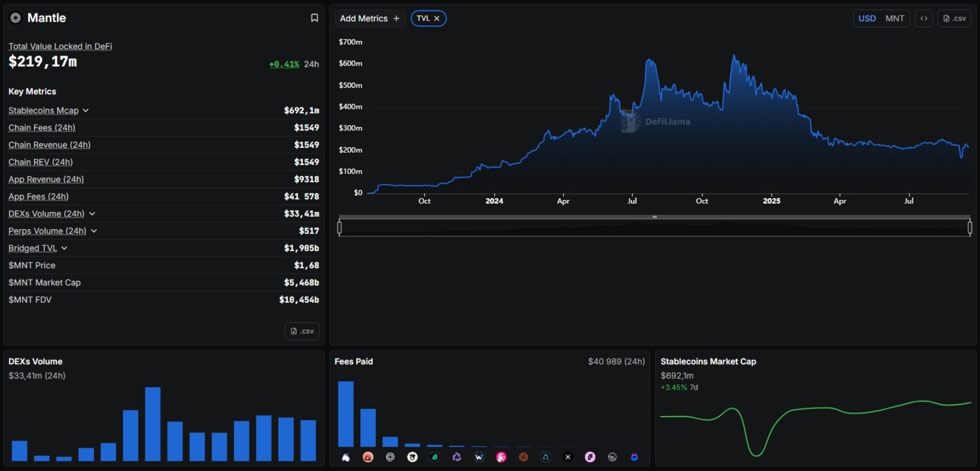
Task: Click the tallest bar in Fees Paid chart
Action: (x=346, y=414)
